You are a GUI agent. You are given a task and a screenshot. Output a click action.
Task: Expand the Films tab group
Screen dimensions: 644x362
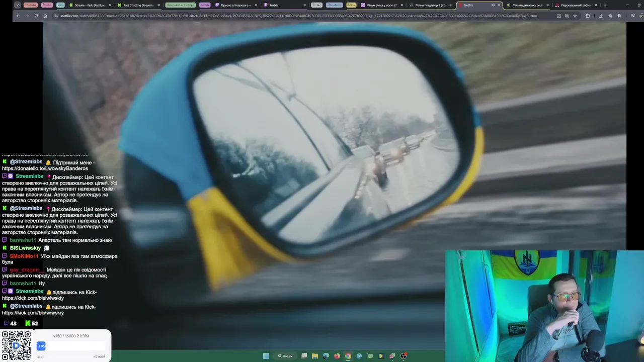click(351, 5)
